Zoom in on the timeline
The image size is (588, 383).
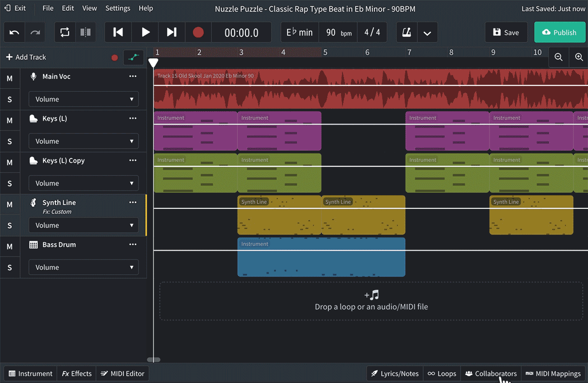579,57
